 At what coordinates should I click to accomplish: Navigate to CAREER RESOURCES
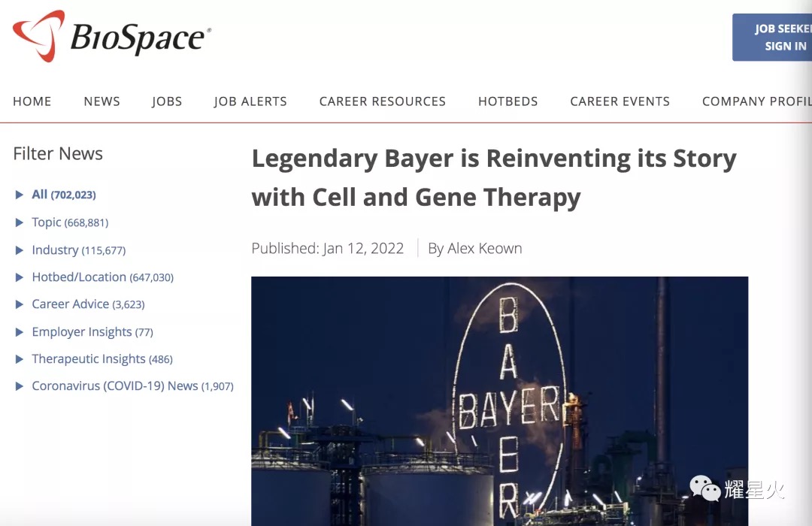(x=383, y=101)
